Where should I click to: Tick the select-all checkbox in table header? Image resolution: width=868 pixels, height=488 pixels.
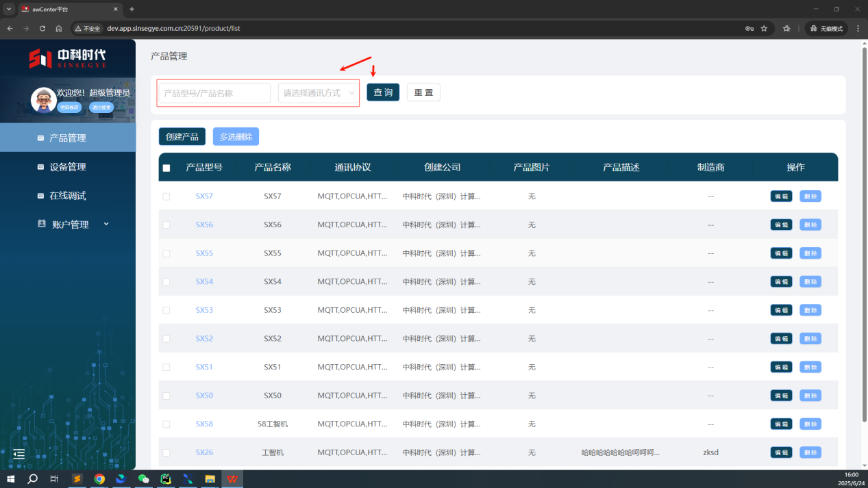166,168
